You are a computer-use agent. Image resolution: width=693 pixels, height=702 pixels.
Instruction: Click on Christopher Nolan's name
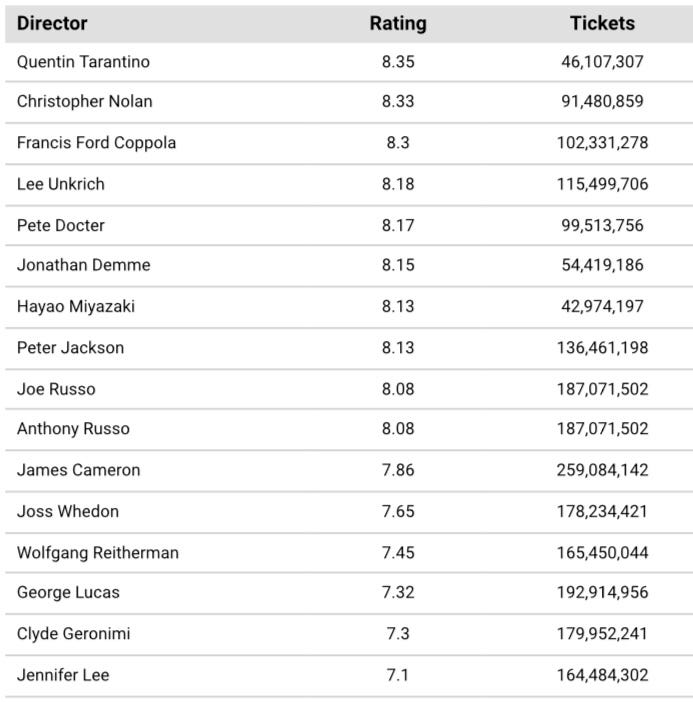point(85,102)
